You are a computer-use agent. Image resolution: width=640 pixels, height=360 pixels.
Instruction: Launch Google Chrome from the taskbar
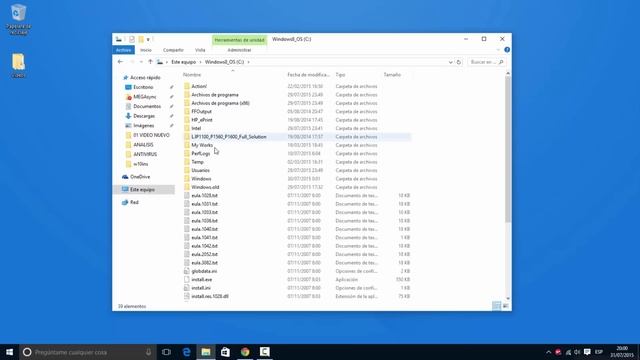click(245, 352)
